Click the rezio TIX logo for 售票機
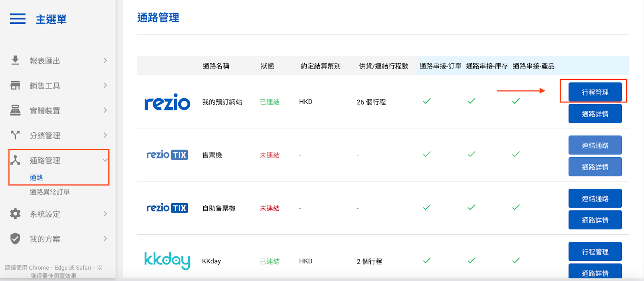This screenshot has width=644, height=281. point(167,155)
